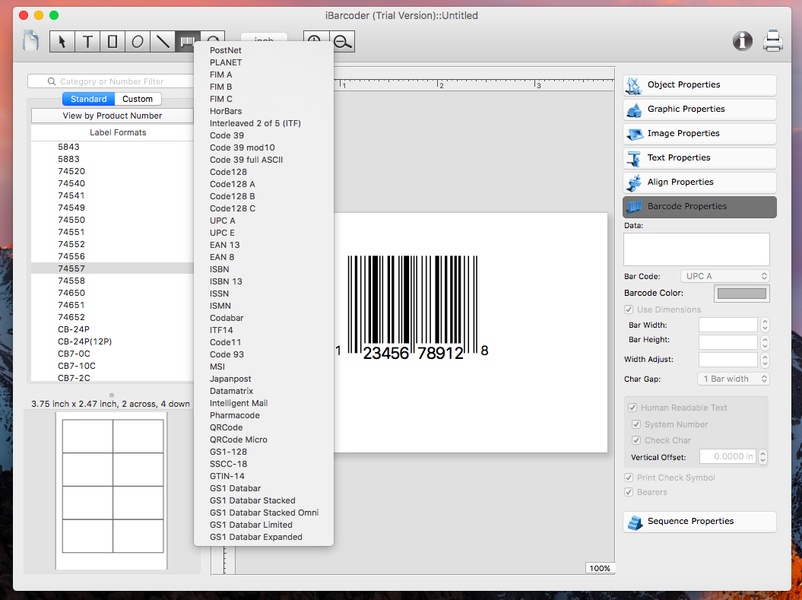
Task: Select the Text tool
Action: click(88, 41)
